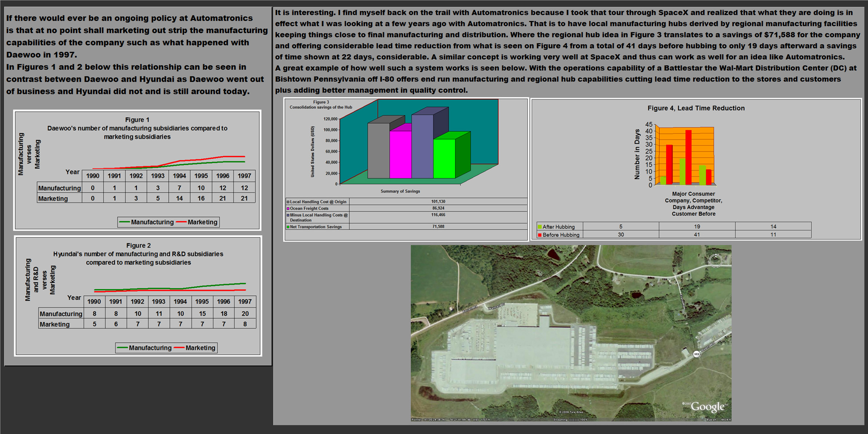Viewport: 868px width, 434px height.
Task: Click the Marketing row label in Figure 1 table
Action: 53,199
